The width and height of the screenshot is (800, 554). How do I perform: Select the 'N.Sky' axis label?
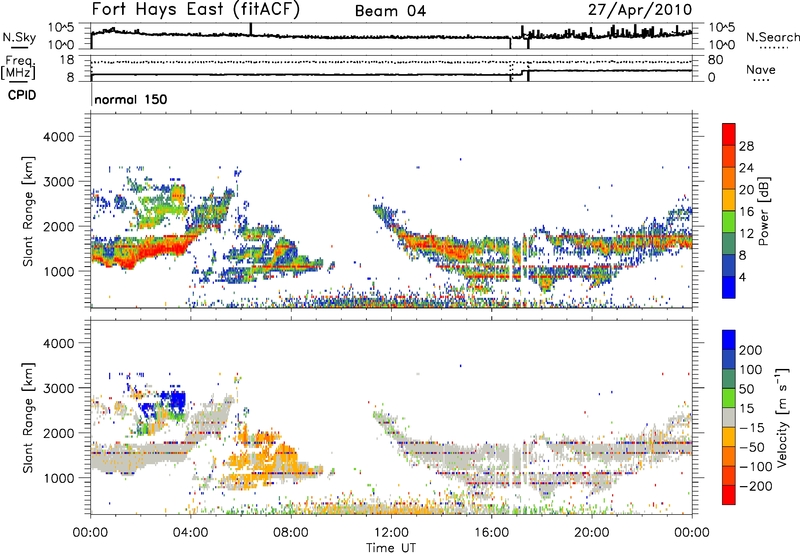19,37
